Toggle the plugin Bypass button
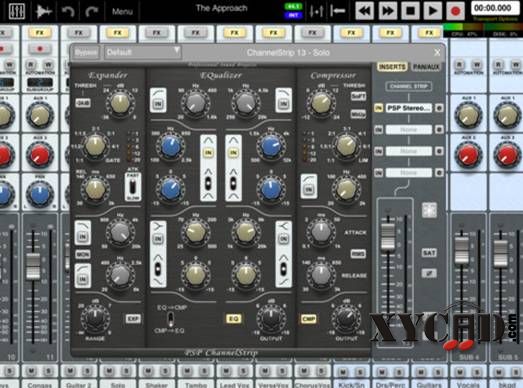Screen dimensions: 523x388 pos(86,52)
